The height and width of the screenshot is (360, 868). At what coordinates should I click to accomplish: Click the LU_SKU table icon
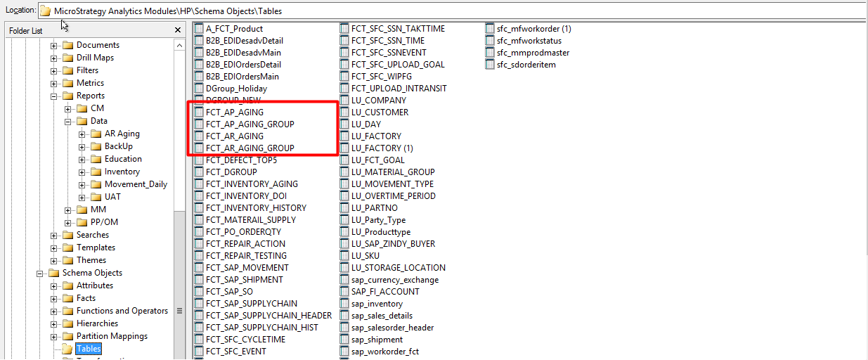pos(344,256)
